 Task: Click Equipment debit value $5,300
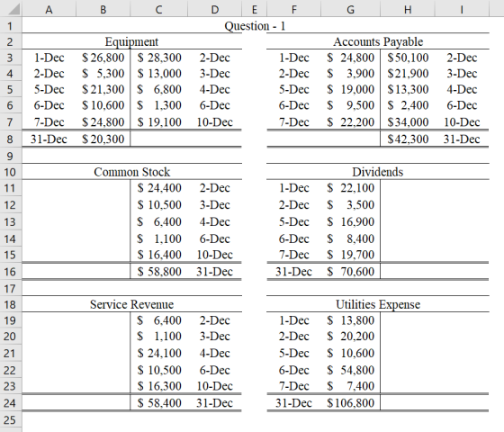103,74
